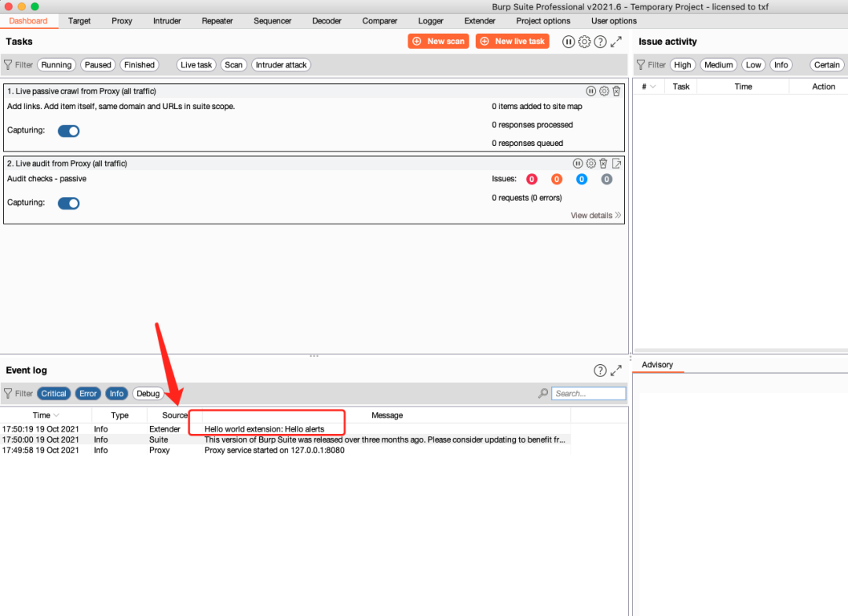
Task: Select the Advisory tab
Action: pos(658,365)
